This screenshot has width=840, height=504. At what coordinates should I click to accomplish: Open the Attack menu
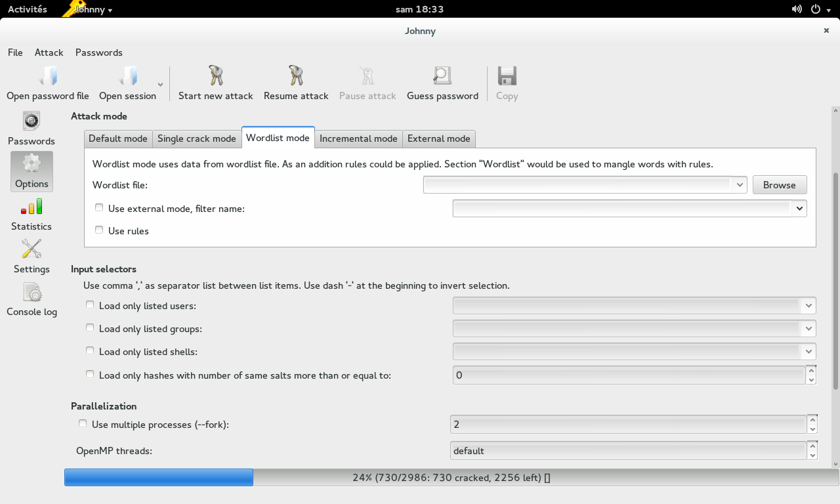point(49,52)
